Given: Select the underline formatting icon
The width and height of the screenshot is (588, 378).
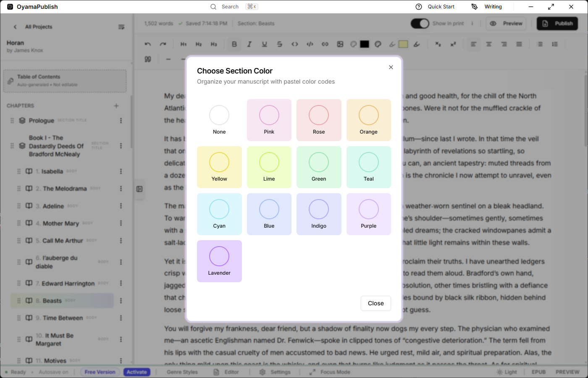Looking at the screenshot, I should tap(265, 44).
